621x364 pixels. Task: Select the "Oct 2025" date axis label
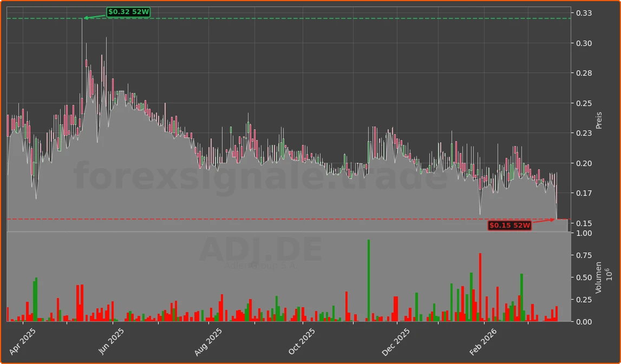coord(302,341)
